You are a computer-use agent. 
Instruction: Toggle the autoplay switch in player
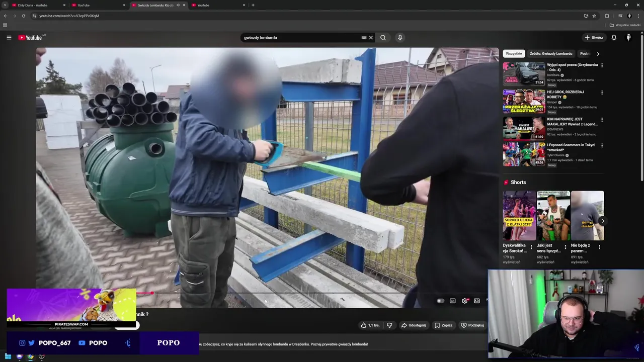(x=440, y=301)
